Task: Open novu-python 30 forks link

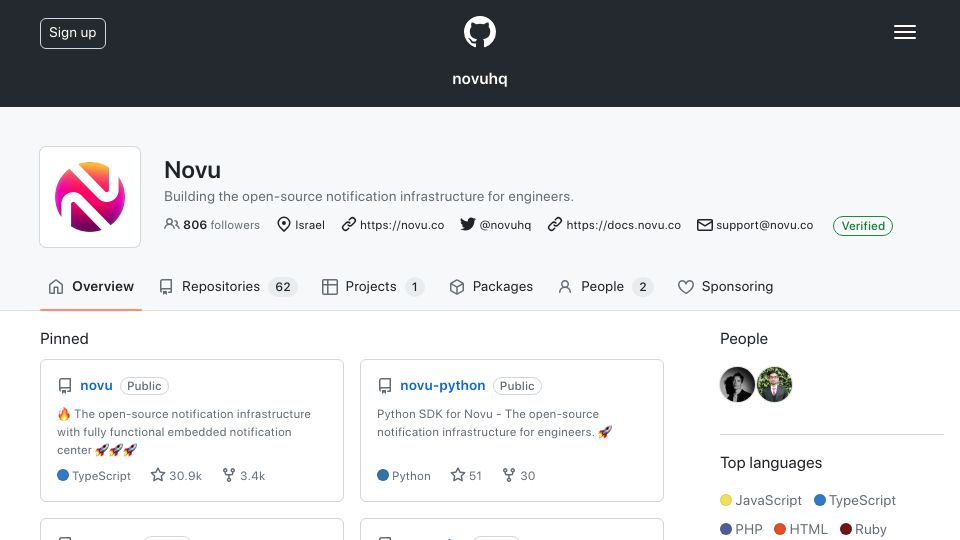Action: click(x=519, y=475)
